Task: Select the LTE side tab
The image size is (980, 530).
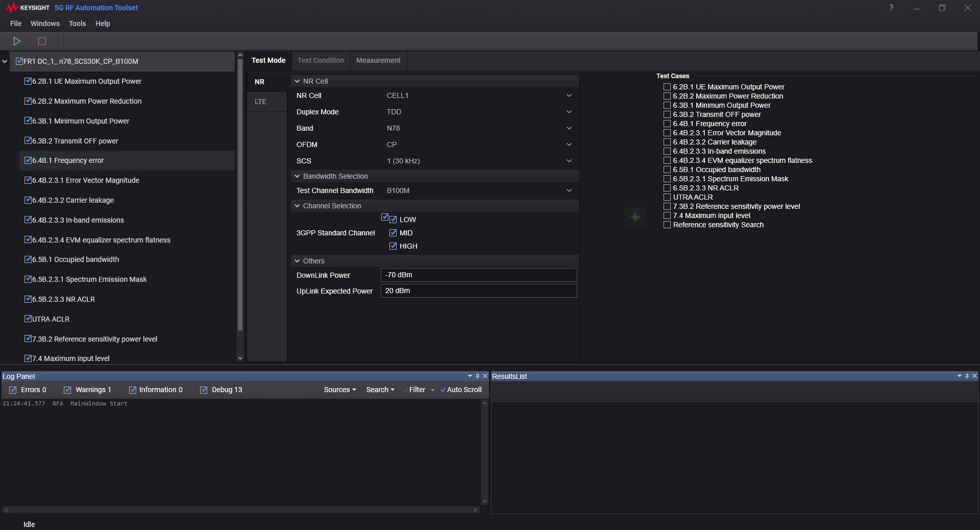Action: tap(260, 102)
